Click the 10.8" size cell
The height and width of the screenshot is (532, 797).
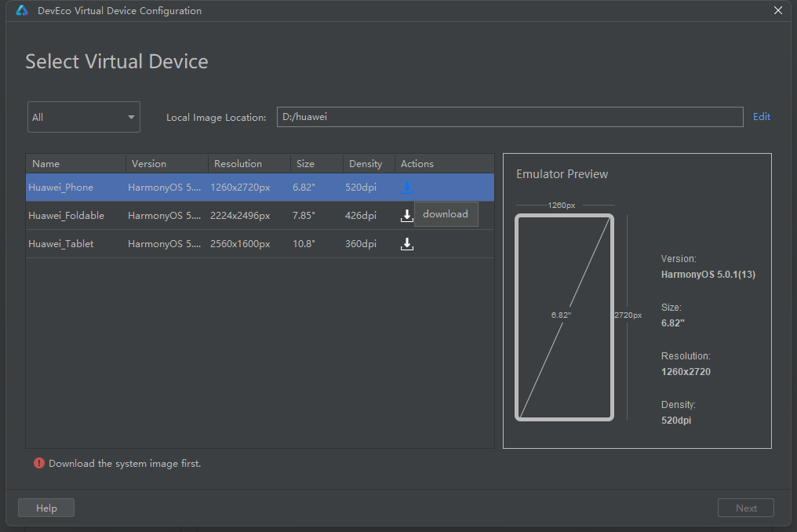pyautogui.click(x=304, y=244)
